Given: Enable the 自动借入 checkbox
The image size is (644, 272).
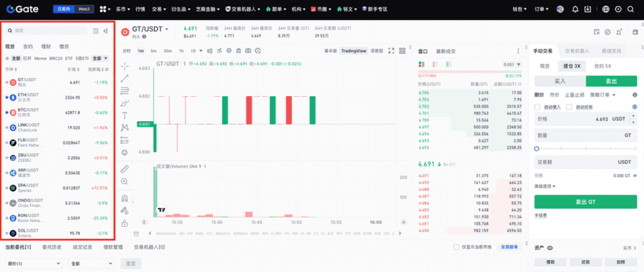Looking at the screenshot, I should click(x=538, y=107).
